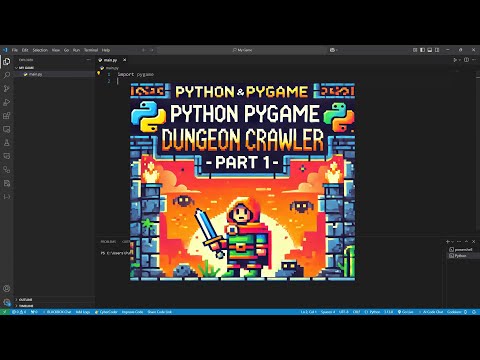The width and height of the screenshot is (480, 360).
Task: Click Go Live in status bar
Action: (x=406, y=312)
